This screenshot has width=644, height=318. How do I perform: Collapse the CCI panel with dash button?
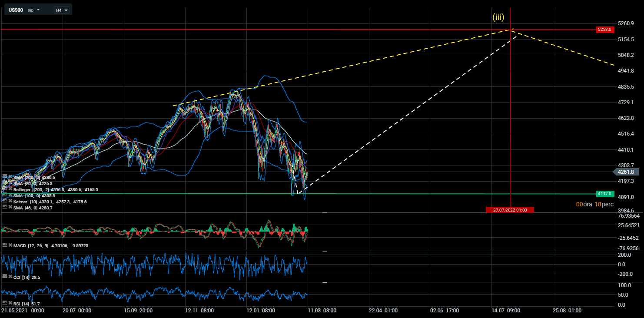(x=324, y=251)
